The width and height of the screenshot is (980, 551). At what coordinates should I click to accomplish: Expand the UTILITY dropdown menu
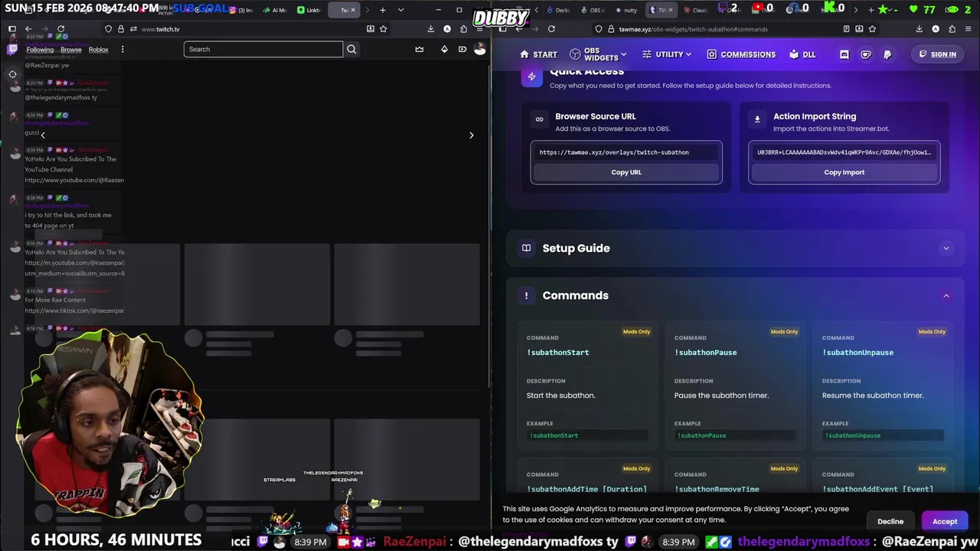click(667, 54)
